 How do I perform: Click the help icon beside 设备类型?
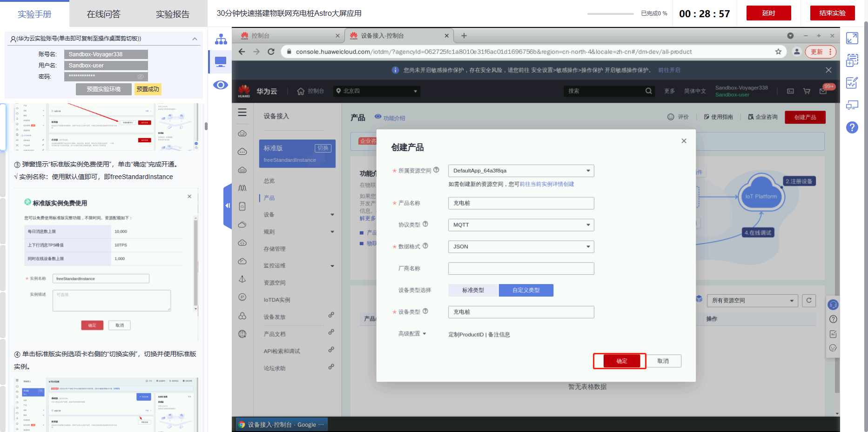coord(425,311)
